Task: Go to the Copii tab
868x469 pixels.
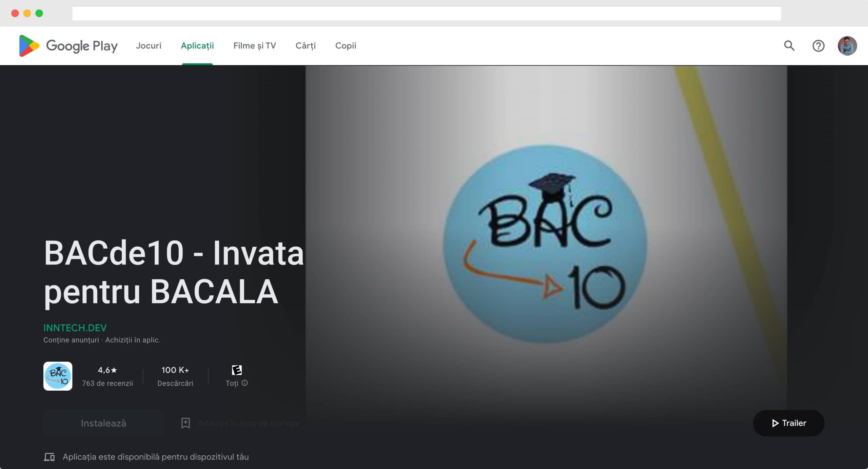Action: pyautogui.click(x=346, y=45)
